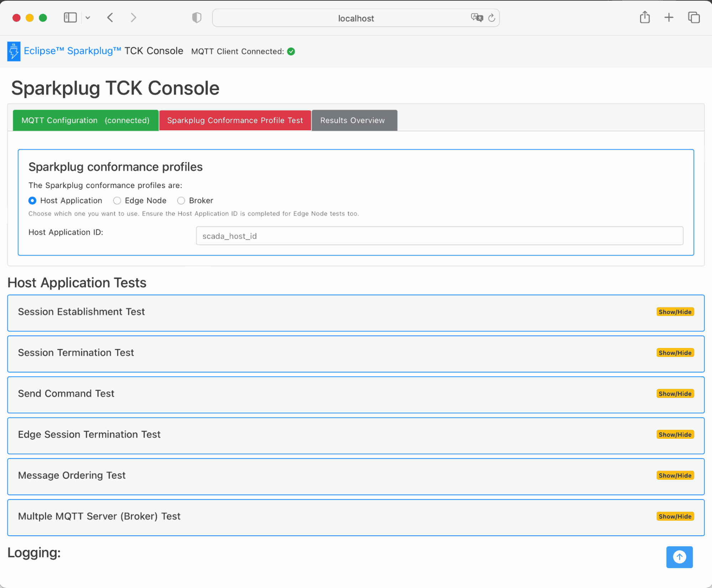Show tab overview icon
This screenshot has height=588, width=712.
point(694,17)
